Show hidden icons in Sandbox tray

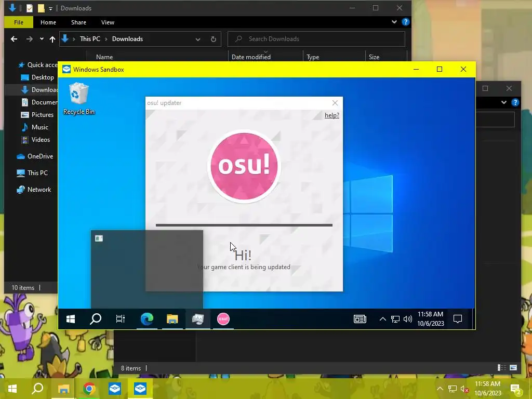click(x=382, y=319)
